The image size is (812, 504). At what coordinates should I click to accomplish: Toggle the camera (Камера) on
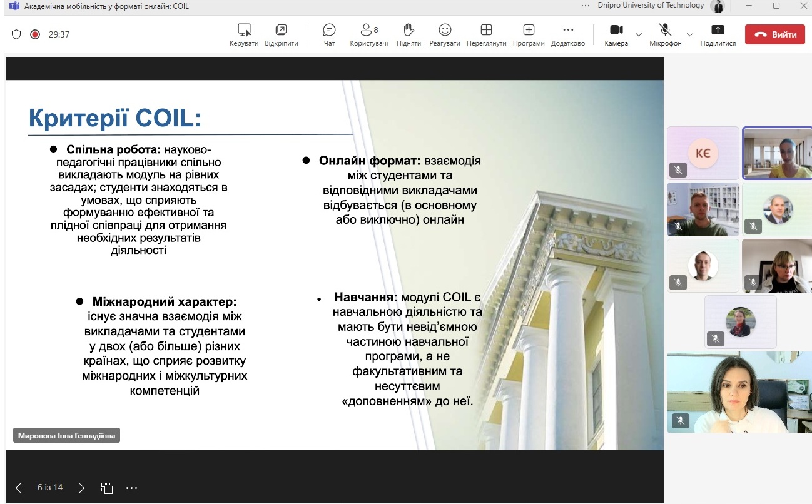616,30
